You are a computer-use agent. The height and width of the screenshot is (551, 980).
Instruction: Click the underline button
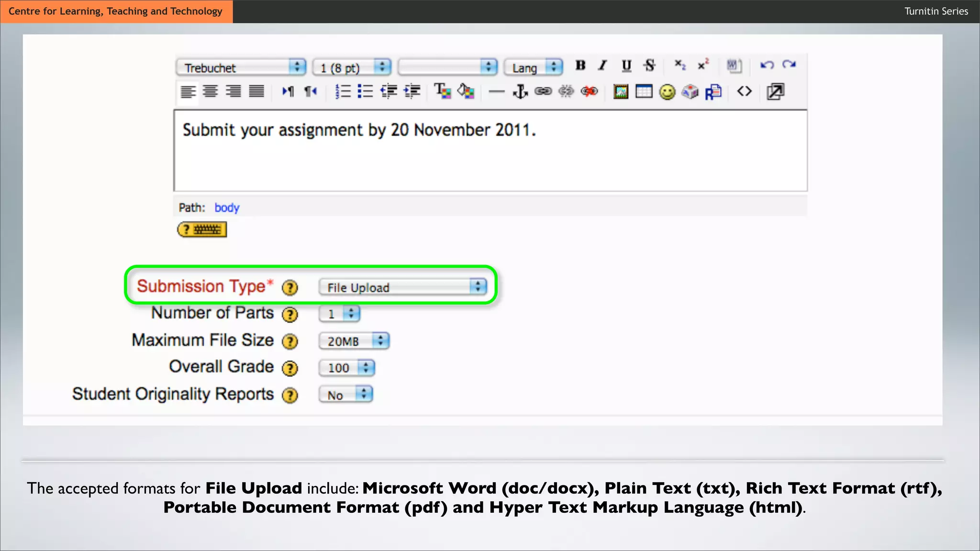click(626, 66)
